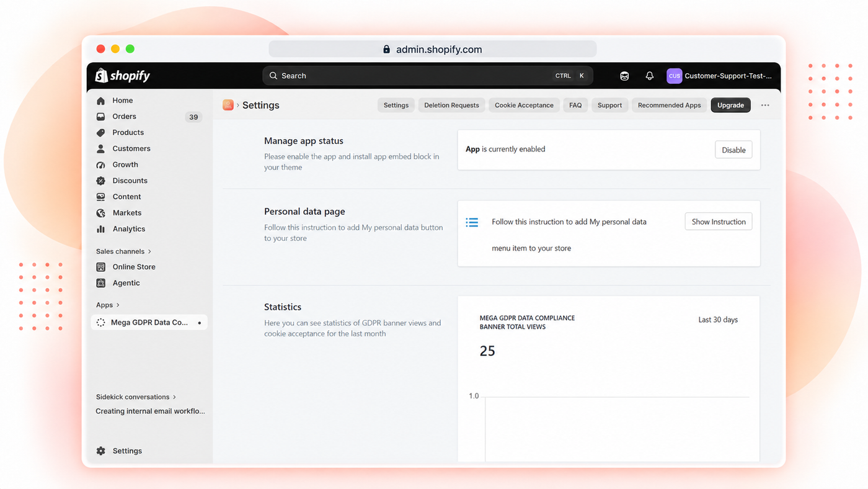Click the Content image icon
The image size is (868, 489).
[x=100, y=197]
